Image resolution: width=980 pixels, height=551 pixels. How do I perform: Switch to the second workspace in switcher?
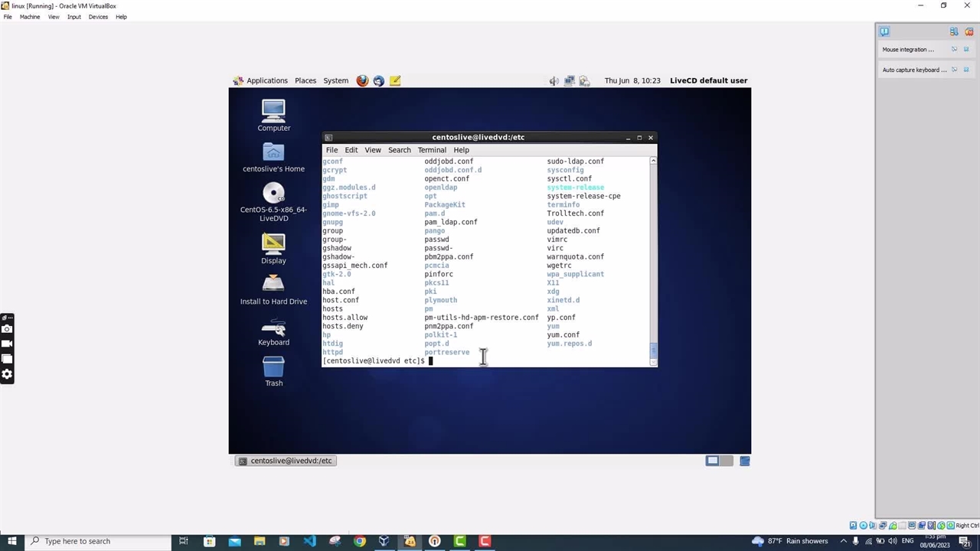tap(727, 461)
